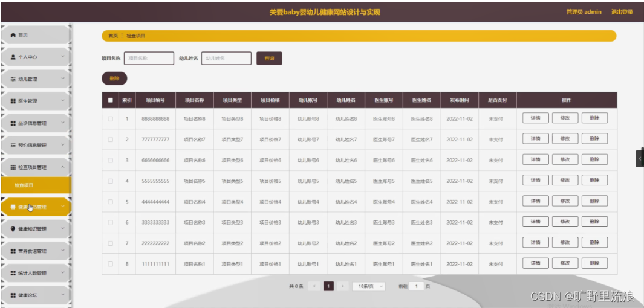Image resolution: width=644 pixels, height=308 pixels.
Task: Click 删除 for 项目名称6 row
Action: click(x=594, y=159)
